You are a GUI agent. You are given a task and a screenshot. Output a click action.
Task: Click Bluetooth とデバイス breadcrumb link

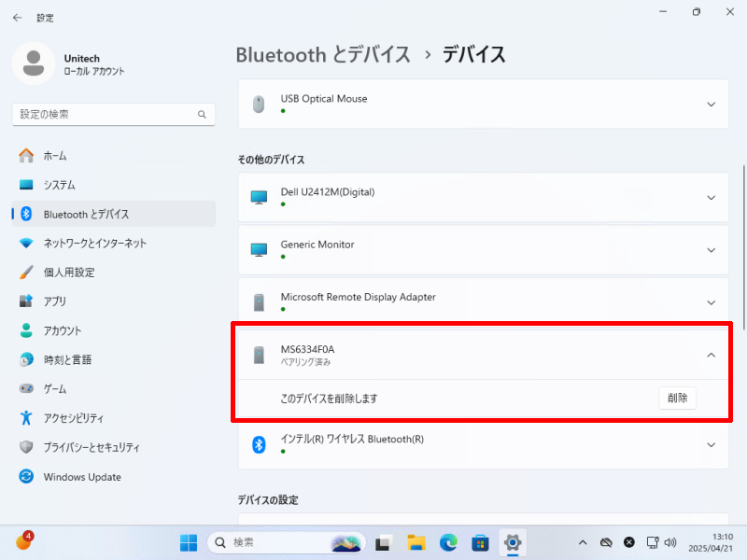click(323, 55)
